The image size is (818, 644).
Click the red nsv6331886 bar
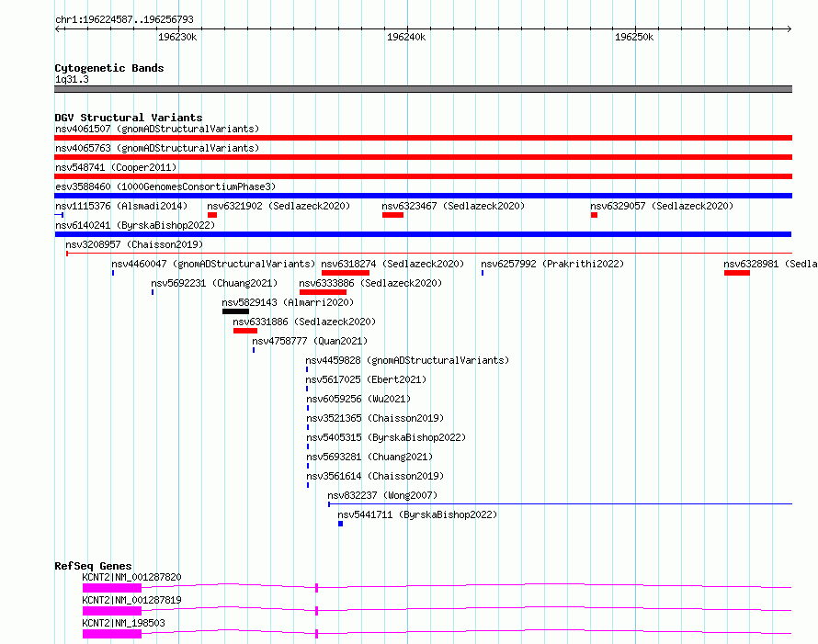245,331
